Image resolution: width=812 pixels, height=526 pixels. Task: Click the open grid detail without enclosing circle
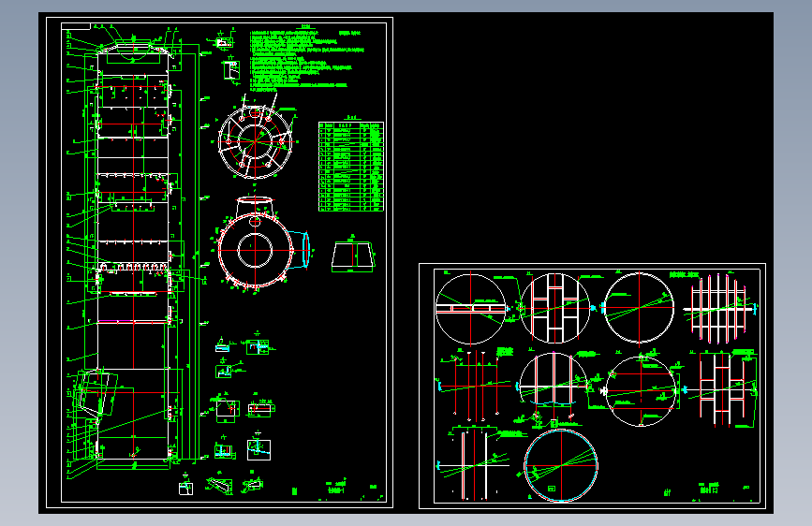(x=719, y=309)
